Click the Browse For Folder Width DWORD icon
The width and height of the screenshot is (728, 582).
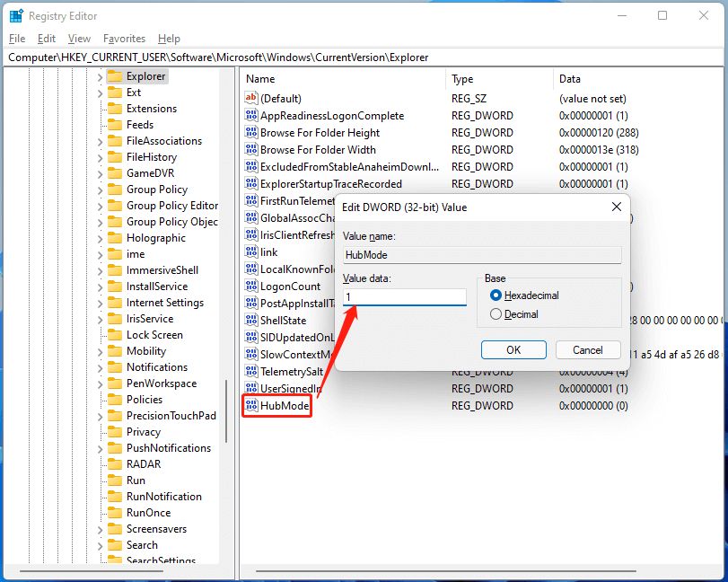tap(251, 150)
